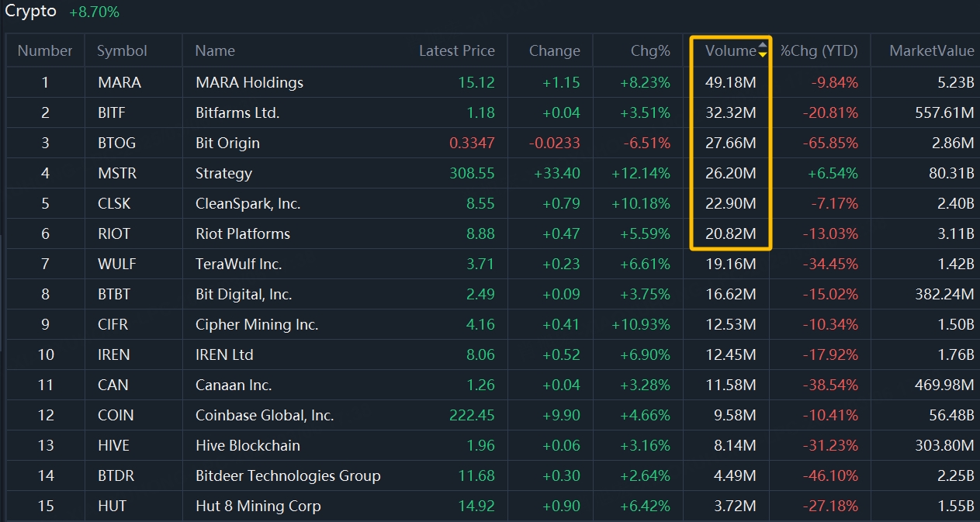
Task: Open Coinbase Global, Inc. name
Action: pyautogui.click(x=265, y=415)
